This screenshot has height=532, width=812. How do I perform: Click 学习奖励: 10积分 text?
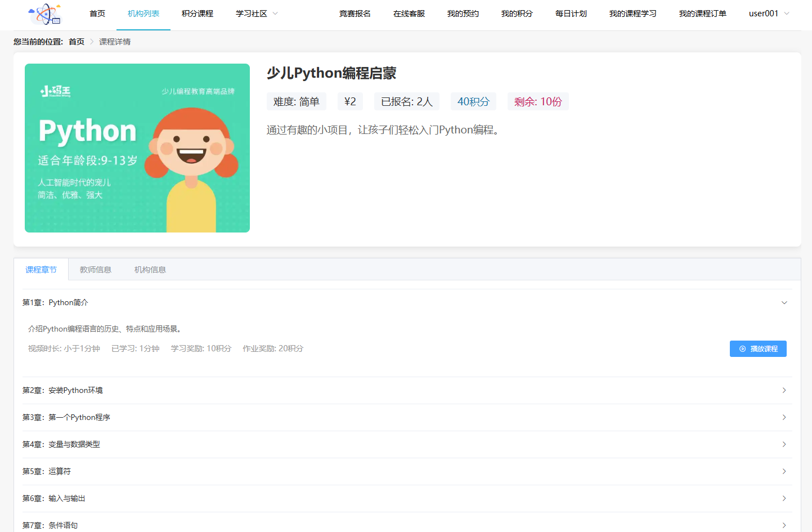coord(201,348)
